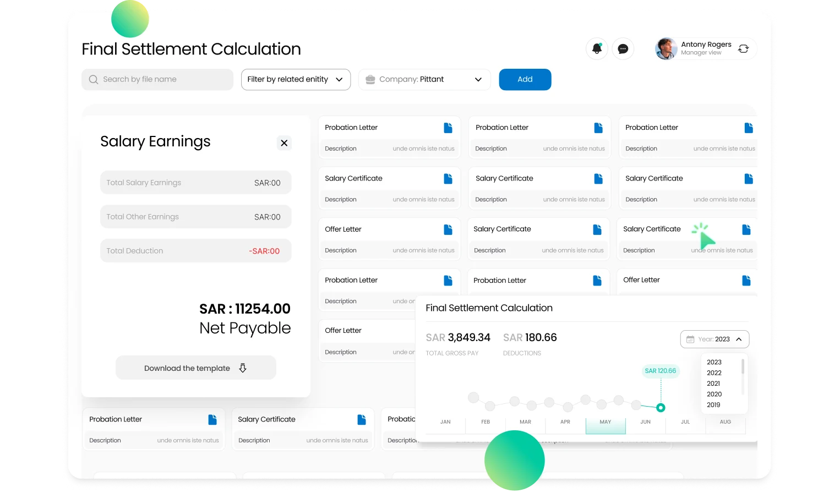Click the blue Add button

click(x=525, y=79)
